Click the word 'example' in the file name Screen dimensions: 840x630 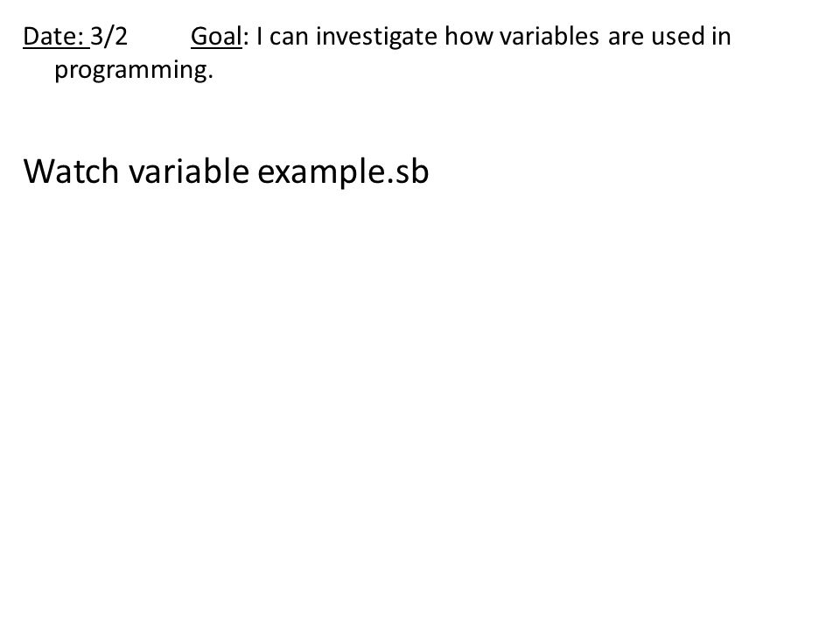321,172
